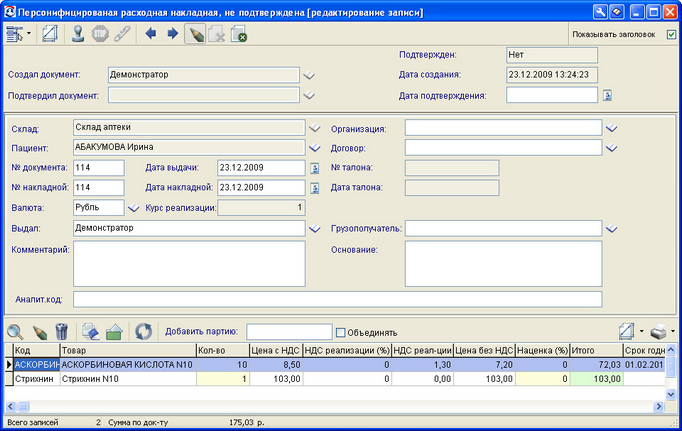682x431 pixels.
Task: Open the actions menu icon in top toolbar
Action: point(15,34)
